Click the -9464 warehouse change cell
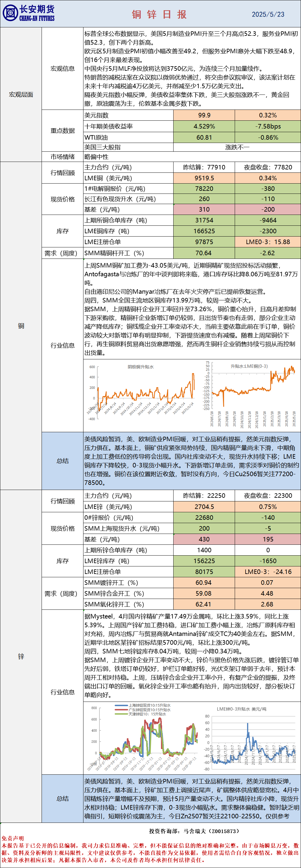Image resolution: width=301 pixels, height=868 pixels. [x=268, y=220]
